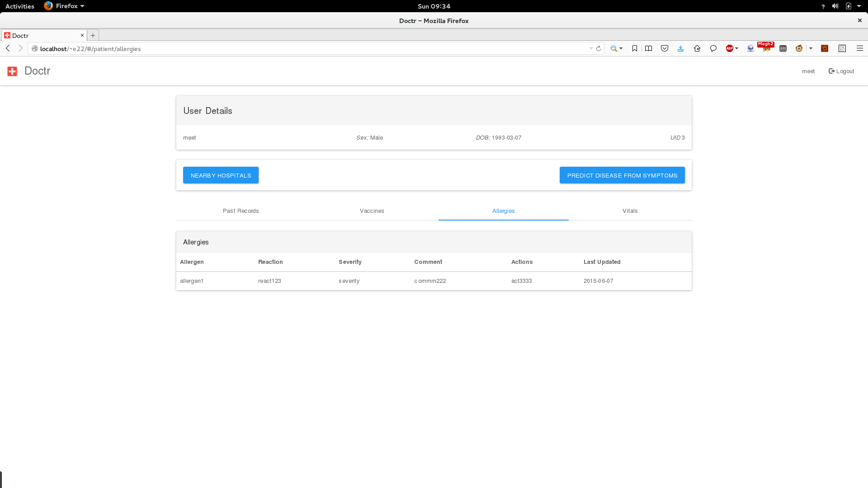Open the downloads toolbar icon

[680, 48]
